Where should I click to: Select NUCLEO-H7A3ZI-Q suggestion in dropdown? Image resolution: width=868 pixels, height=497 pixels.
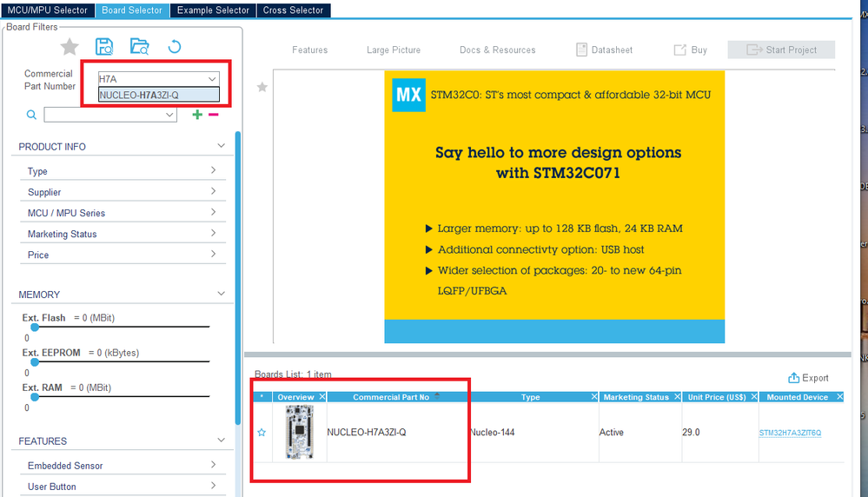tap(159, 96)
